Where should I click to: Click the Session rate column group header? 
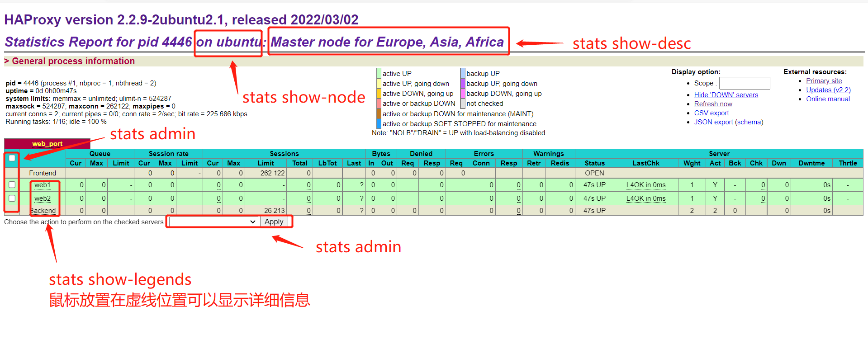tap(168, 154)
